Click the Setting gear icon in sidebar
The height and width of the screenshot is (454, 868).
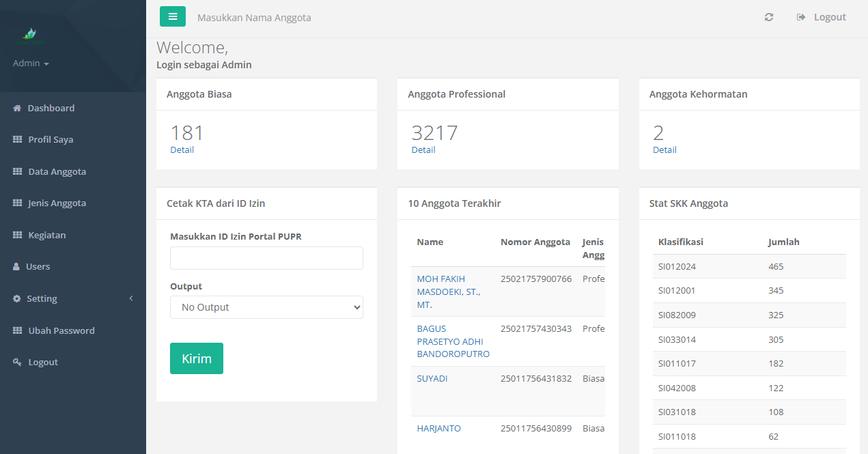(17, 299)
